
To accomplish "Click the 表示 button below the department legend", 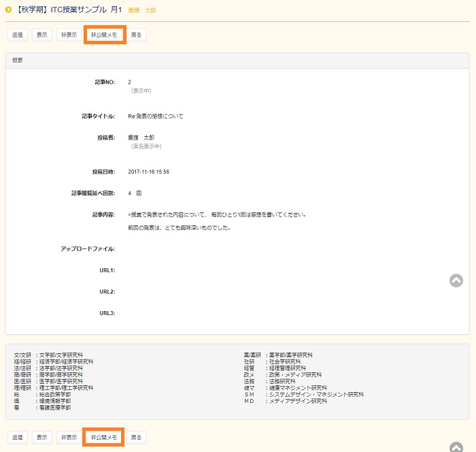I will [x=42, y=437].
